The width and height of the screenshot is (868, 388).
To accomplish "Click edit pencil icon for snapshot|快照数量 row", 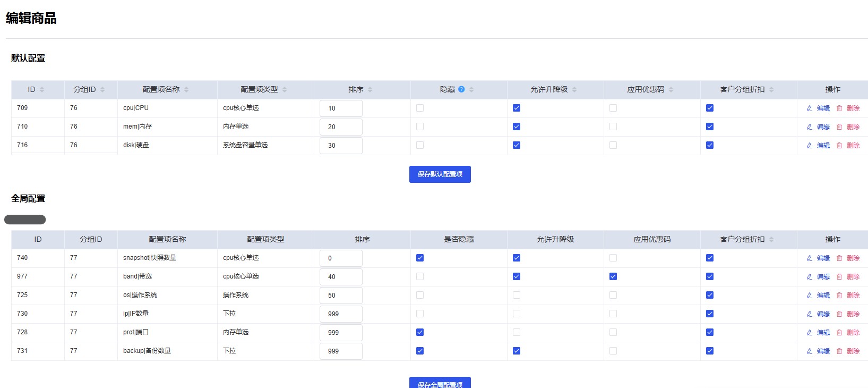I will (809, 258).
